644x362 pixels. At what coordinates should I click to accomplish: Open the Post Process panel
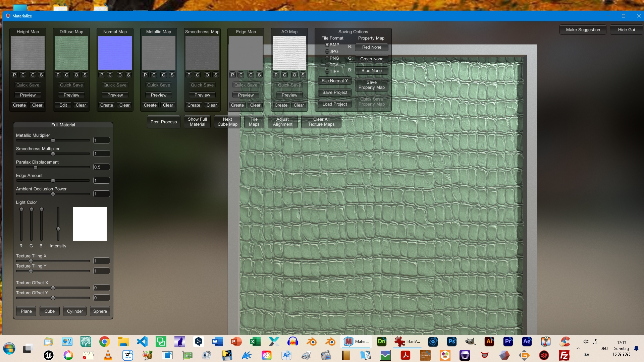tap(163, 122)
